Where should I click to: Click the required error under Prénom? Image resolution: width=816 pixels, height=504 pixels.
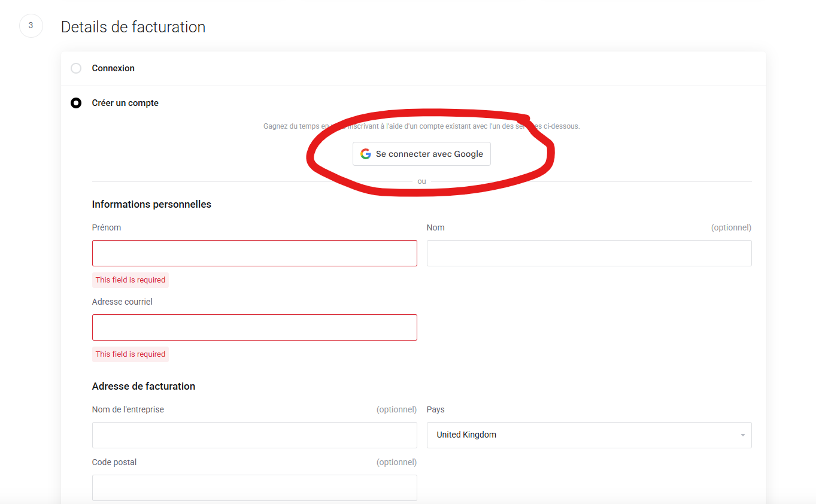[131, 280]
